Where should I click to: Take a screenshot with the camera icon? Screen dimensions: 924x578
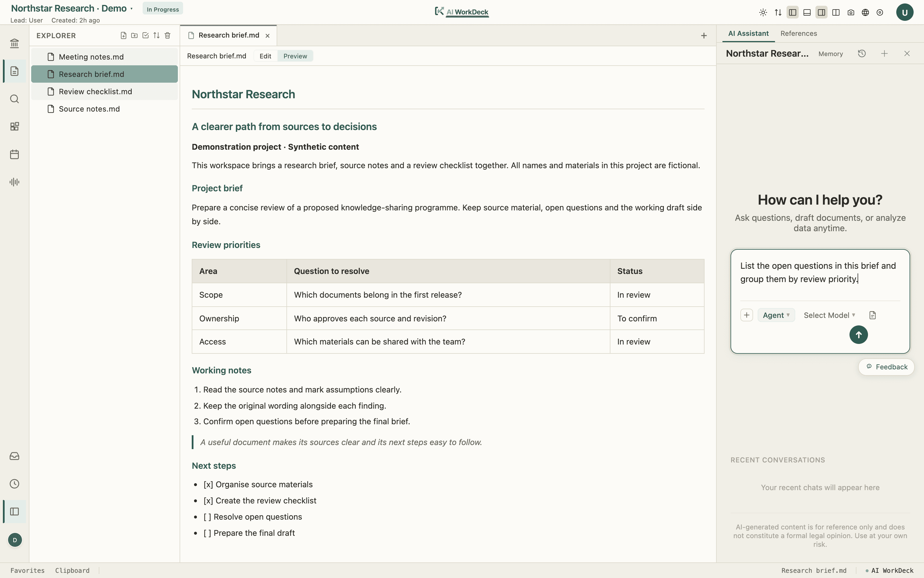(851, 13)
